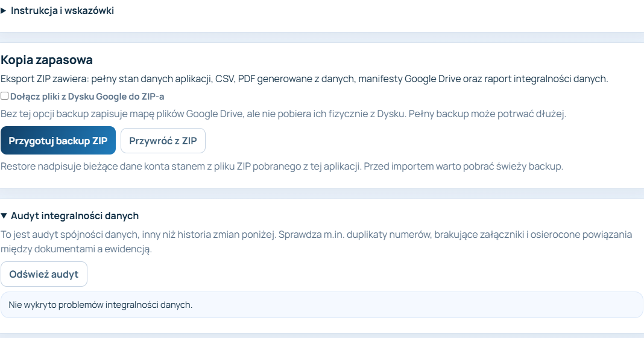Image resolution: width=644 pixels, height=338 pixels.
Task: Click the note starting 'Restore nadpisuje bieżące dane'
Action: (x=282, y=167)
